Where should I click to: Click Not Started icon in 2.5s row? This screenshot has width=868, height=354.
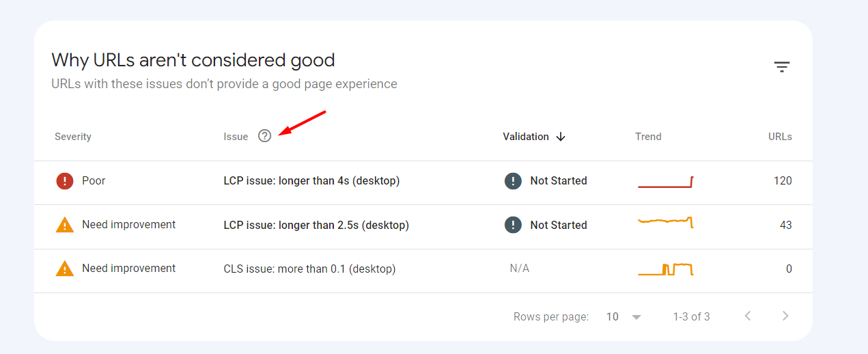coord(513,225)
